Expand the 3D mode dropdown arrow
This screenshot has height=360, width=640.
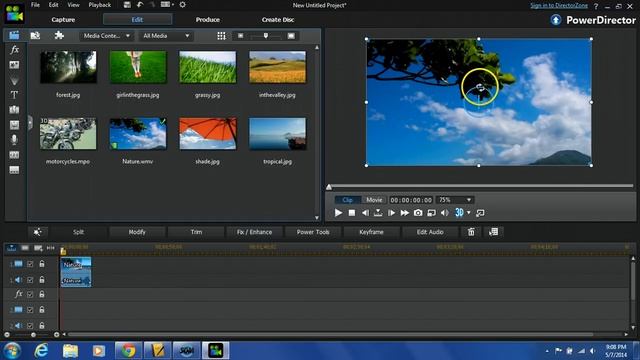(469, 213)
